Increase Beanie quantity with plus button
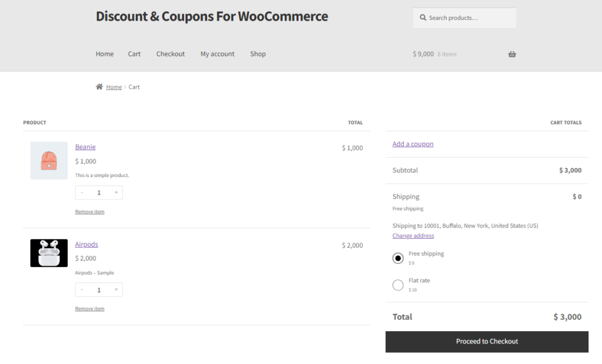Screen dimensions: 602x364 point(116,192)
